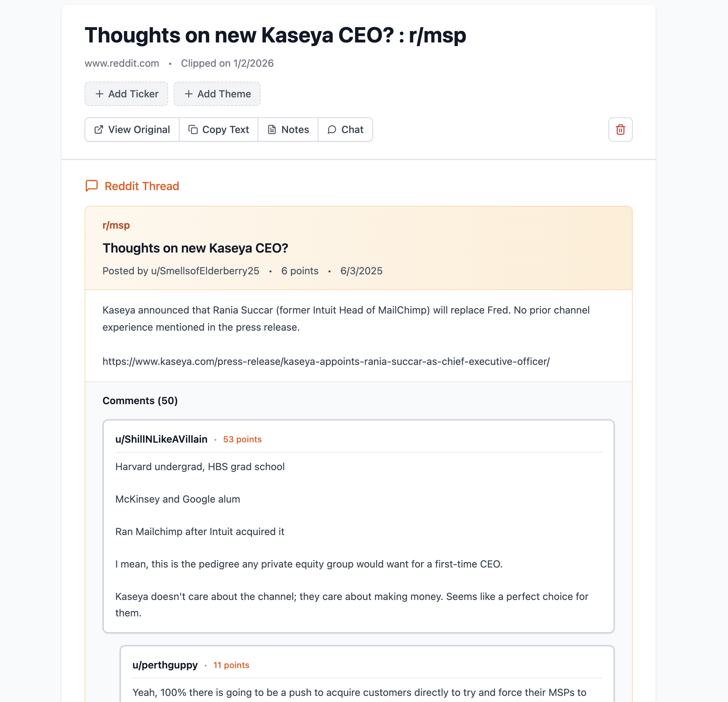Click the Copy Text clipboard icon

[193, 129]
